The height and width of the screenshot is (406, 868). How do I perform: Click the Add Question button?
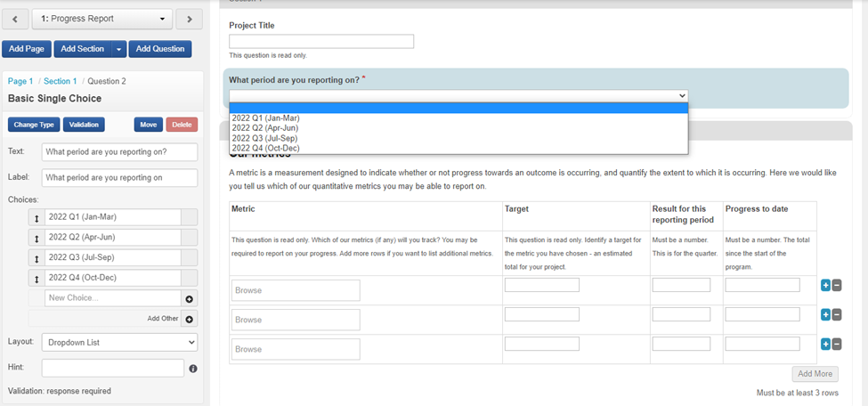[160, 49]
